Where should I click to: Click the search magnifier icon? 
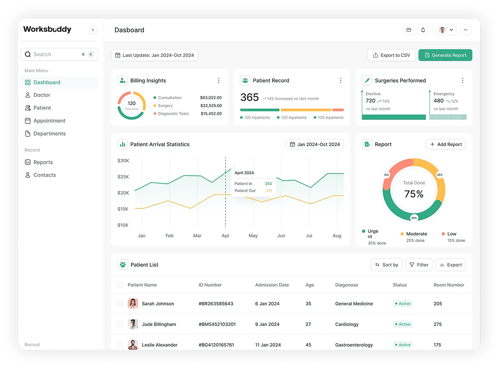click(x=28, y=54)
